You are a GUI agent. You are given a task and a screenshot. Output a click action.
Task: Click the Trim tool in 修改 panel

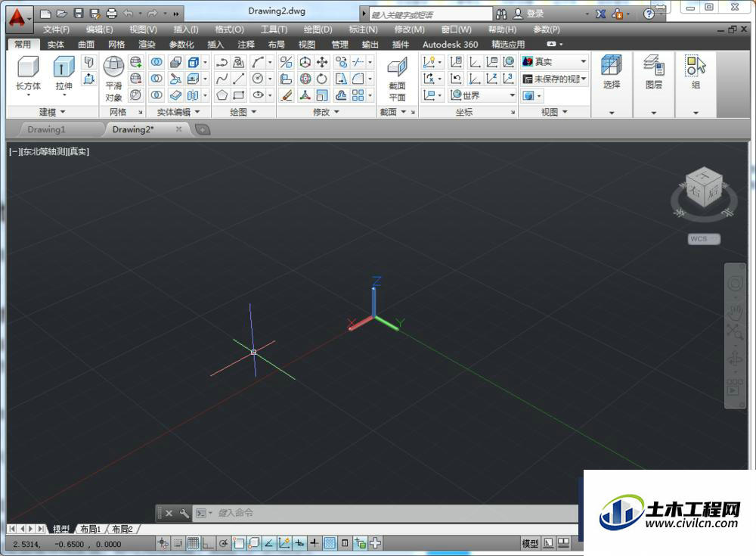[358, 62]
